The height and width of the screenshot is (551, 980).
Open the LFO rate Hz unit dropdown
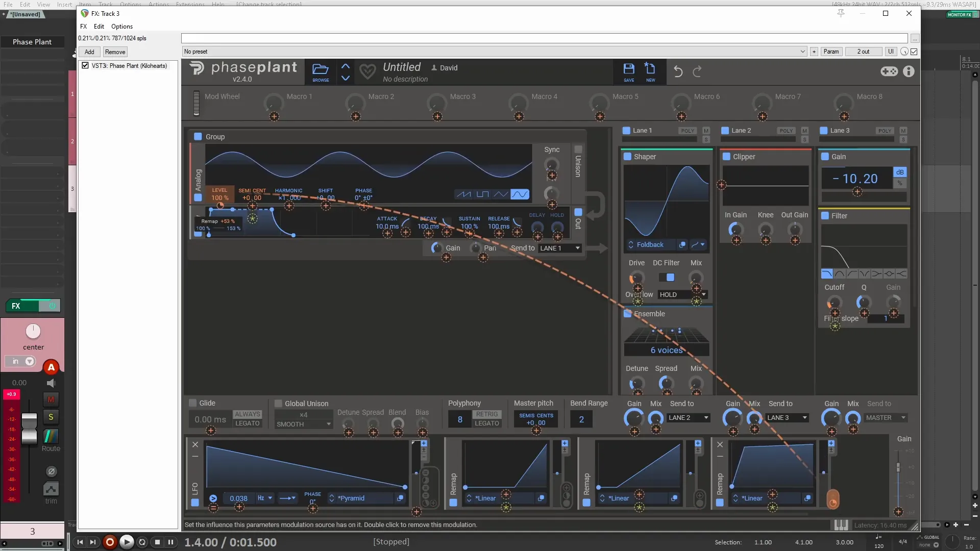point(265,498)
